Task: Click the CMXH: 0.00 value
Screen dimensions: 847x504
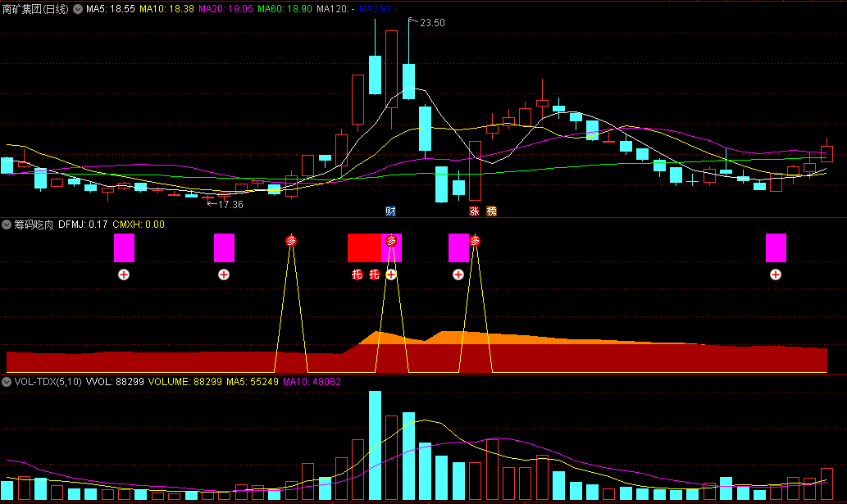Action: click(x=139, y=225)
